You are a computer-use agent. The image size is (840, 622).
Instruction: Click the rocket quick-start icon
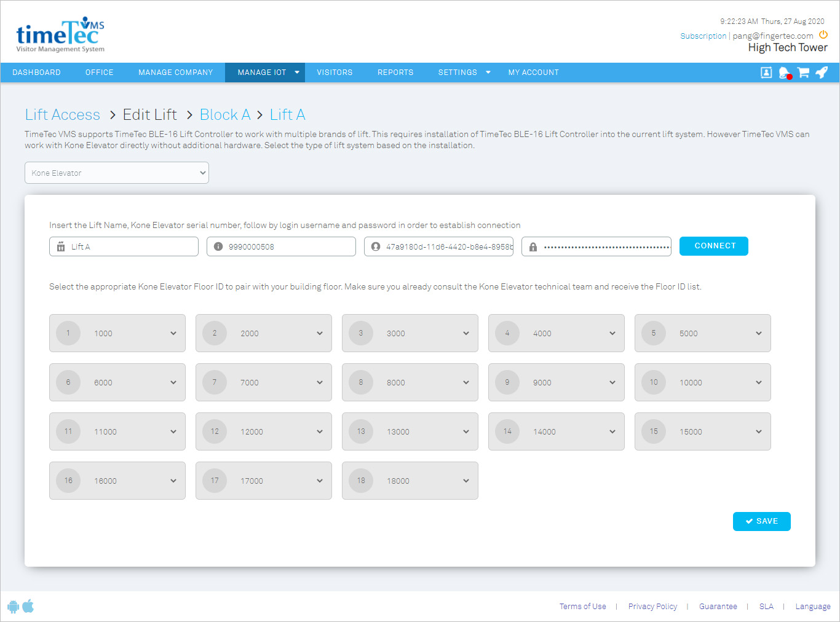(x=822, y=72)
